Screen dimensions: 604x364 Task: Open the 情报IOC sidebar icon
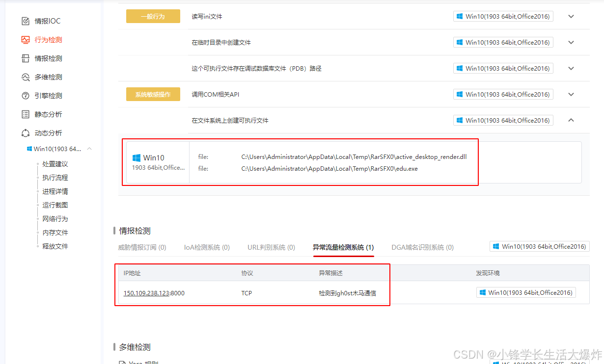point(26,21)
